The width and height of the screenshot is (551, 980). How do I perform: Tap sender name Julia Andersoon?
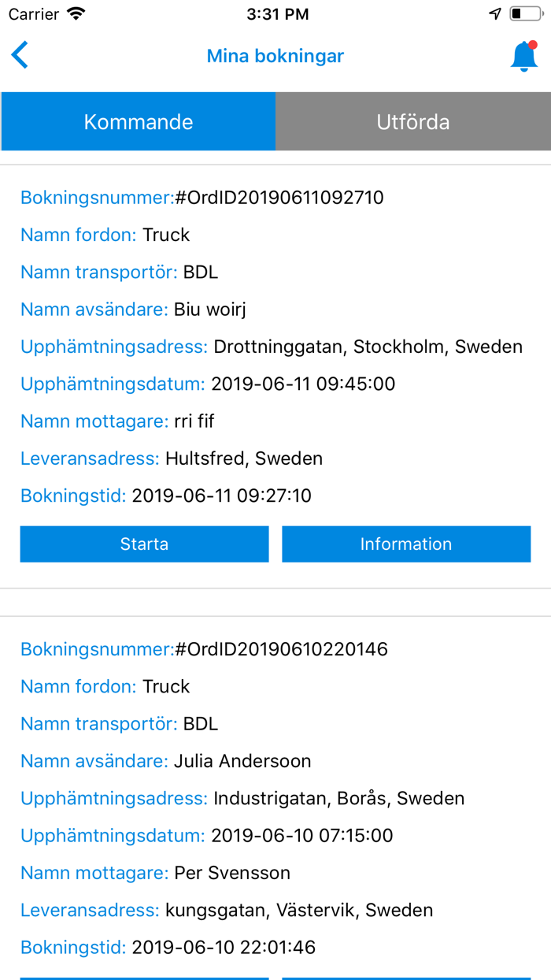pos(242,761)
